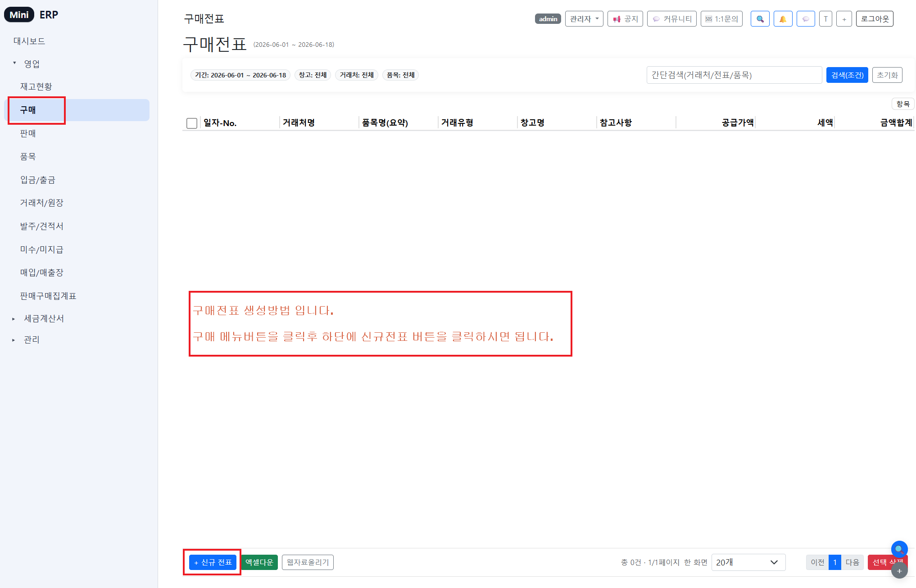Viewport: 916px width, 588px height.
Task: Open 1:1문의 SOS inquiry
Action: click(721, 19)
